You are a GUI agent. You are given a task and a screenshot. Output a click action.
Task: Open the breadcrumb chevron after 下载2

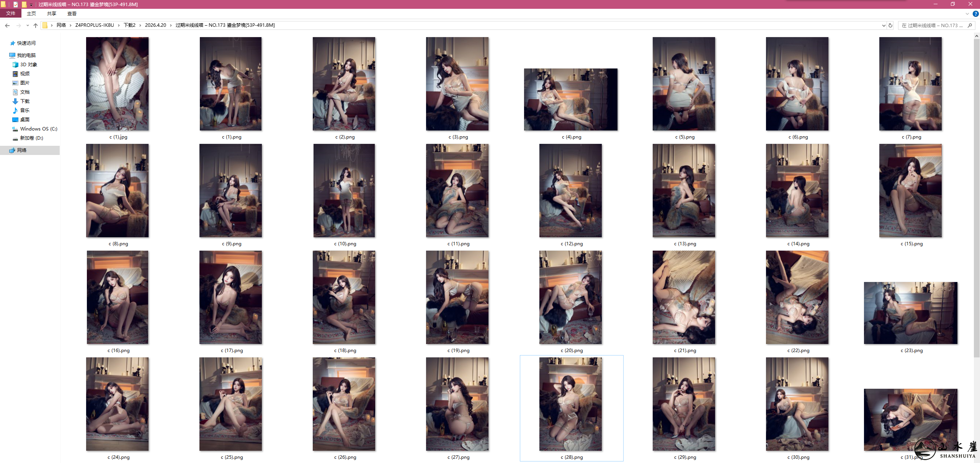(x=140, y=25)
